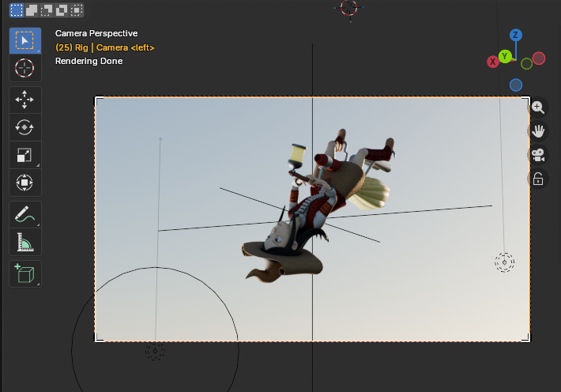Select the 3D Cursor tool
Screen dimensions: 561x392
[24, 68]
